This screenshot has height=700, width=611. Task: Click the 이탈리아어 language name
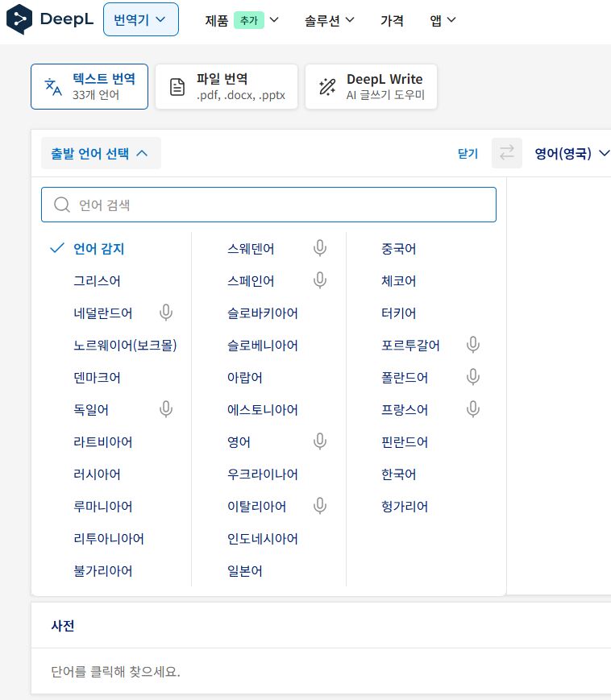[257, 506]
